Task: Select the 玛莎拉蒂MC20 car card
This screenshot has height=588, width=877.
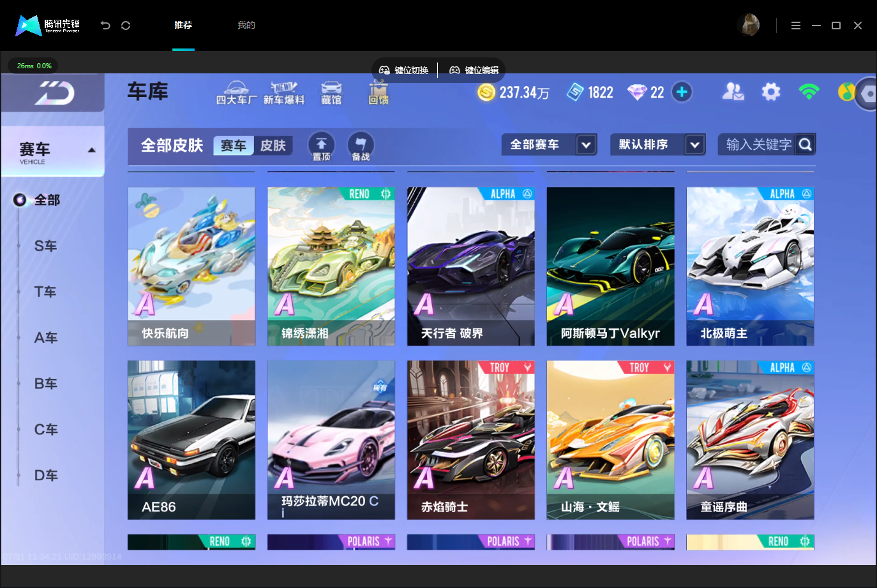Action: (x=331, y=440)
